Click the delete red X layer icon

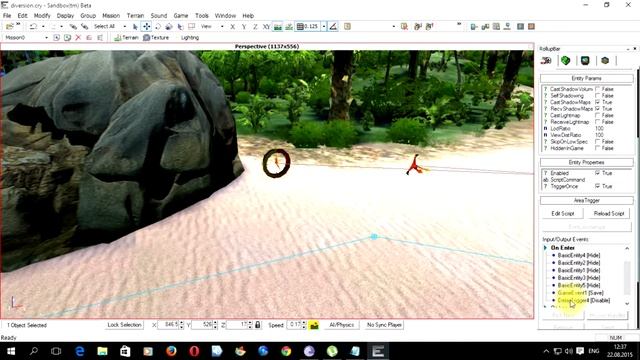coord(78,38)
